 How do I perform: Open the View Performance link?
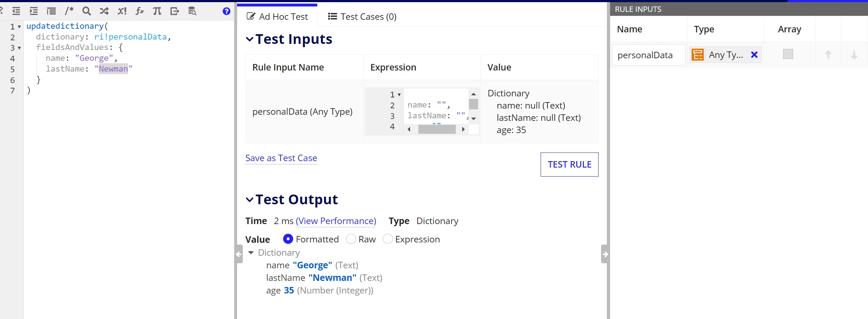(x=336, y=221)
